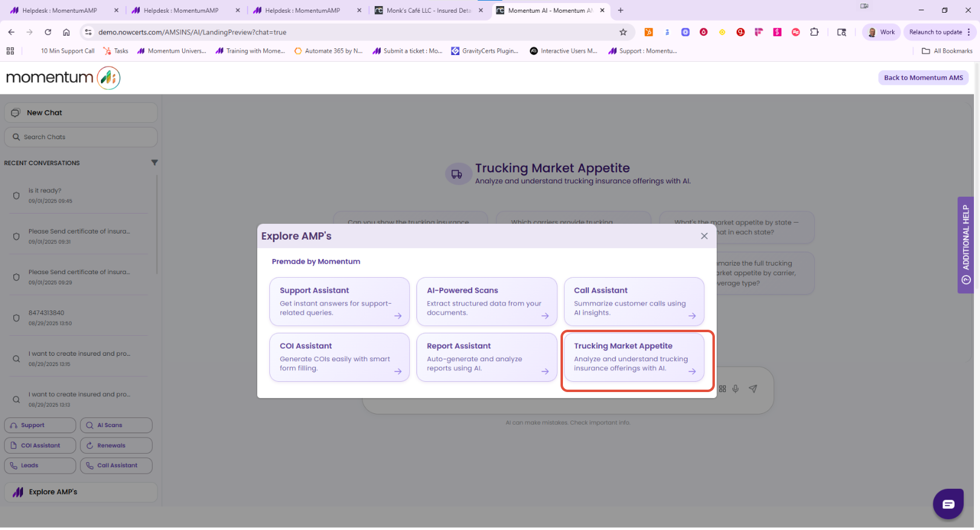Click arrow icon on Report Assistant card
Viewport: 980px width, 530px height.
(x=545, y=371)
